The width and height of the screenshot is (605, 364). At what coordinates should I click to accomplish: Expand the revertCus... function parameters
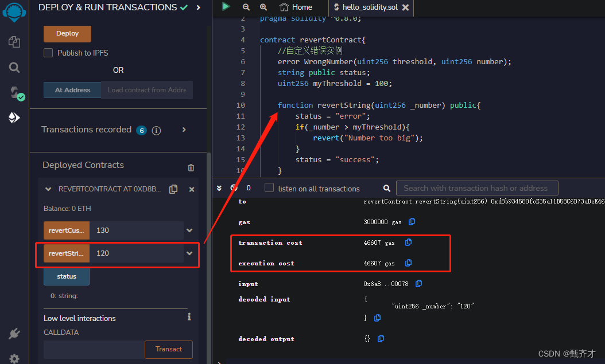(189, 230)
